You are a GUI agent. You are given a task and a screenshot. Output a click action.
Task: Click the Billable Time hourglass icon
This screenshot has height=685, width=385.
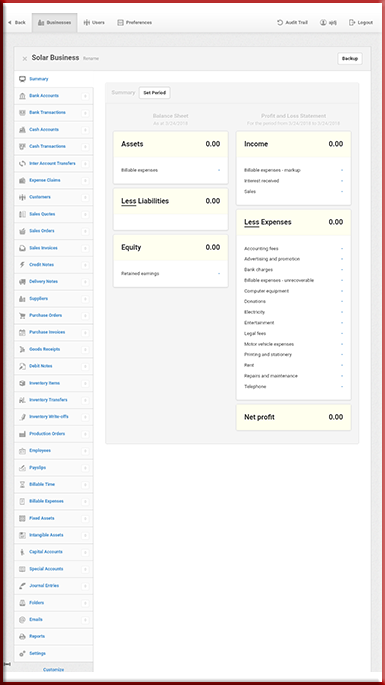(22, 484)
